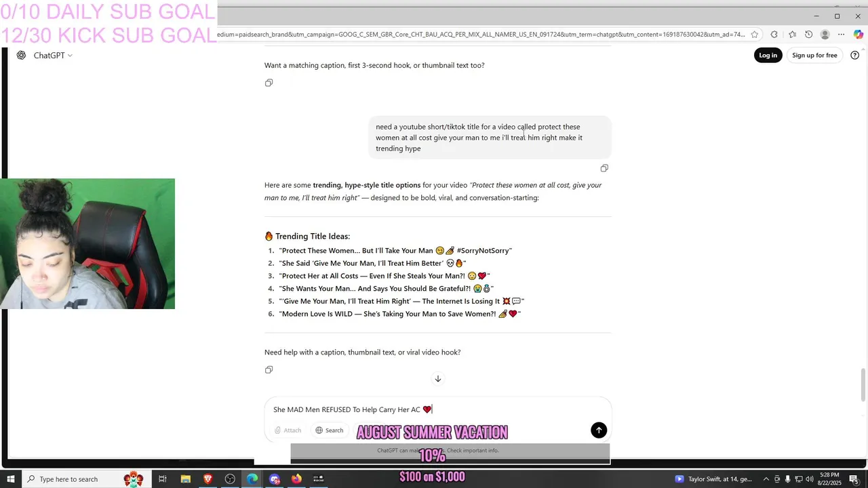Click the '#SorryNotSorry' title idea line
This screenshot has height=488, width=868.
pos(395,251)
